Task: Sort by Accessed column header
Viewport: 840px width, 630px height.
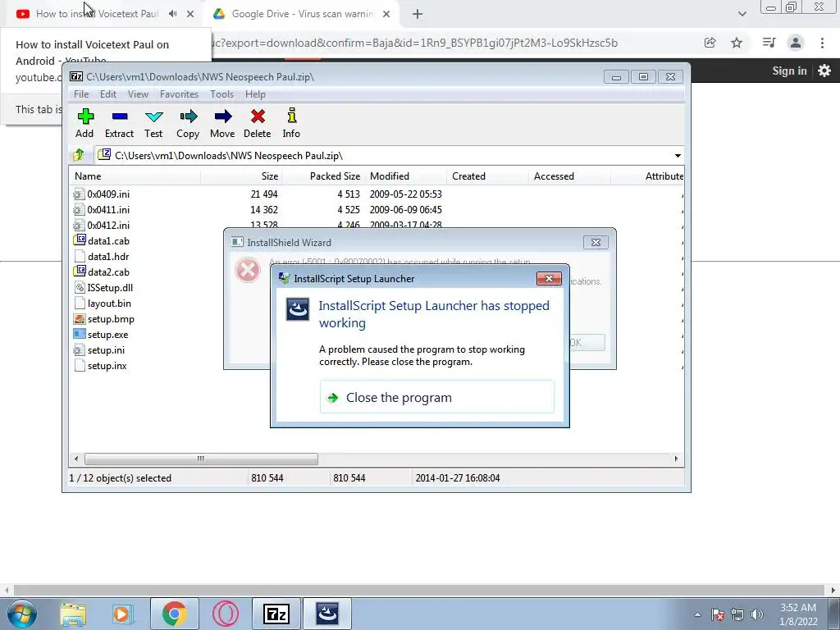Action: 569,176
